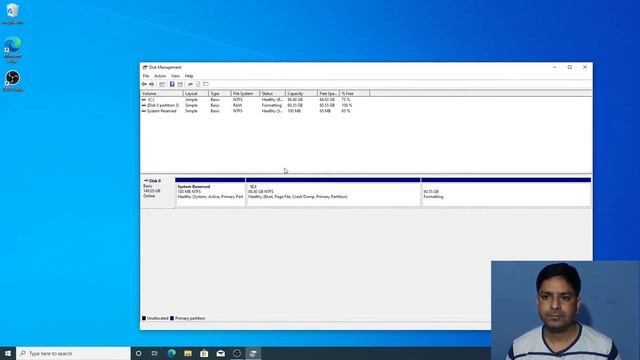Open the Recycle Bin desktop icon
This screenshot has height=360, width=640.
(x=12, y=13)
